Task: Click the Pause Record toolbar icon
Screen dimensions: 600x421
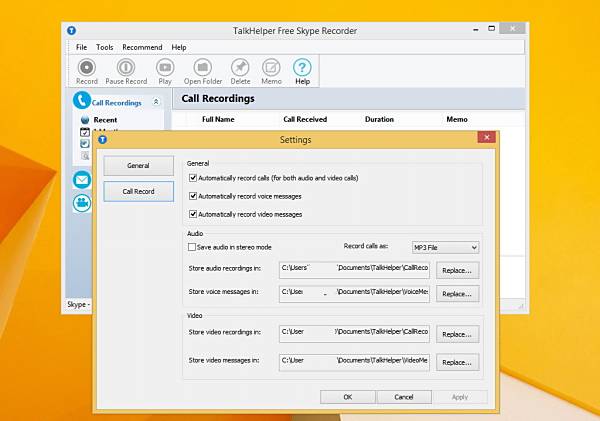Action: point(126,67)
